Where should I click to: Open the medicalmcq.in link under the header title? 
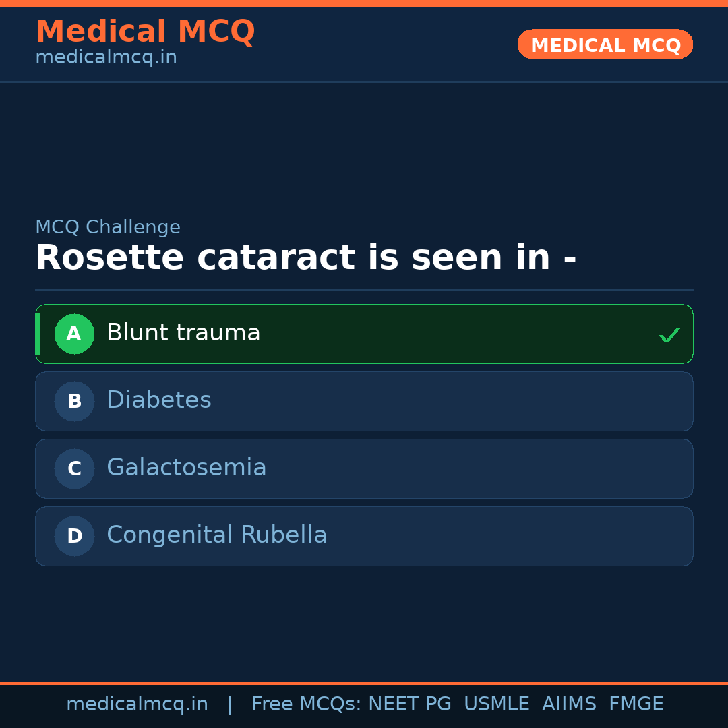[x=106, y=58]
